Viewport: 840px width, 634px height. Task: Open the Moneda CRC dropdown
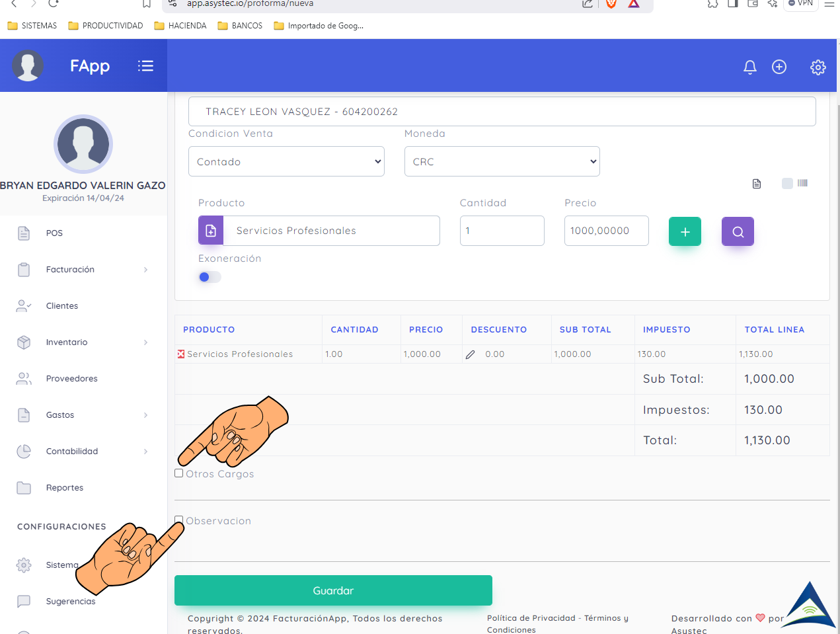coord(502,161)
